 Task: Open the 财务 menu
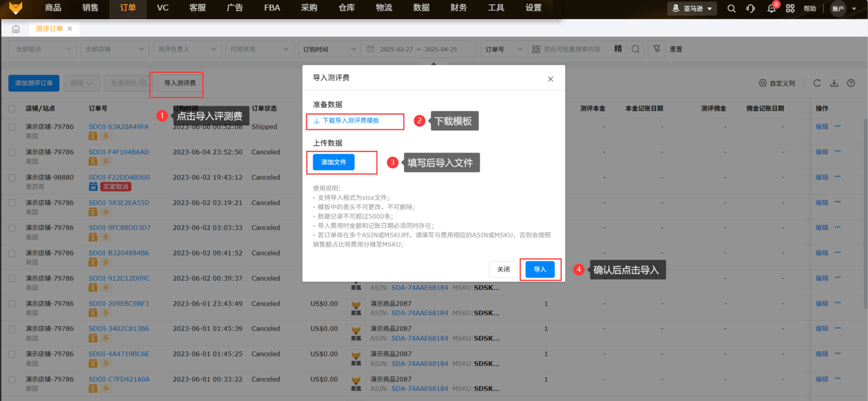459,8
